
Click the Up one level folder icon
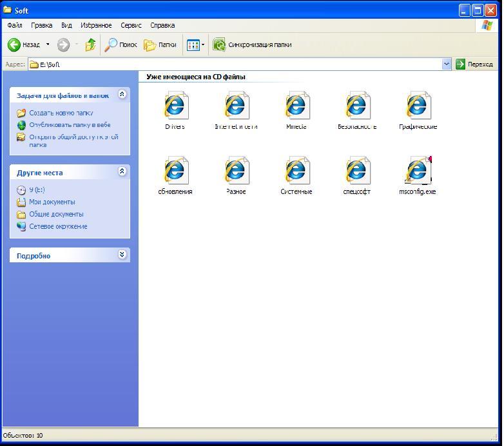point(90,44)
